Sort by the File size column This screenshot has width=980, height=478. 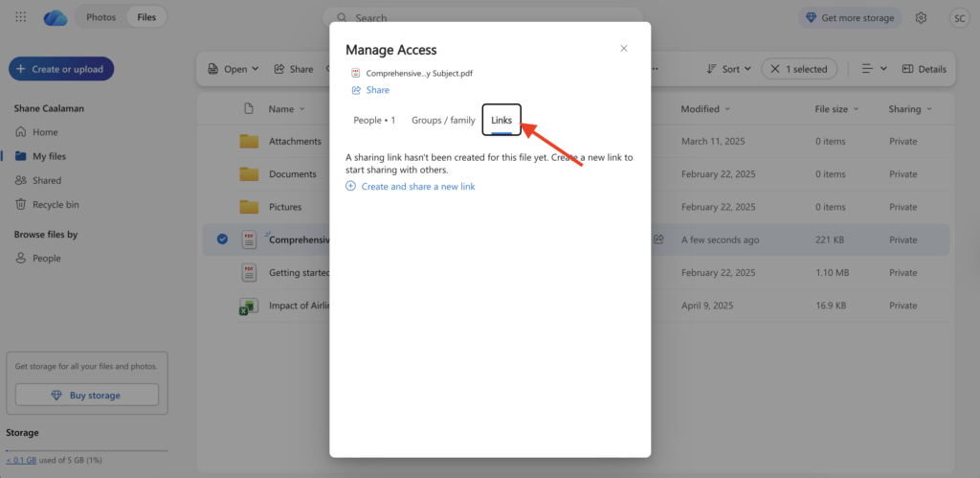836,109
